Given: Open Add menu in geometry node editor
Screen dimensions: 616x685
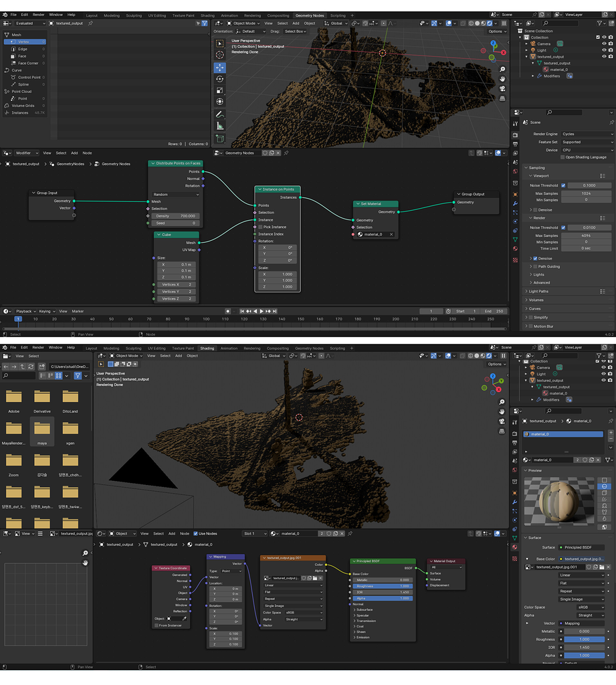Looking at the screenshot, I should tap(74, 153).
